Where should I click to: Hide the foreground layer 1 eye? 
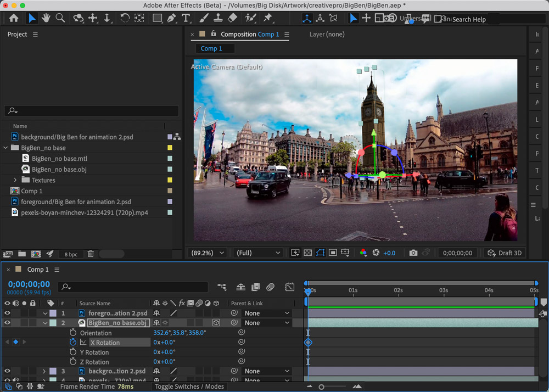pyautogui.click(x=8, y=313)
